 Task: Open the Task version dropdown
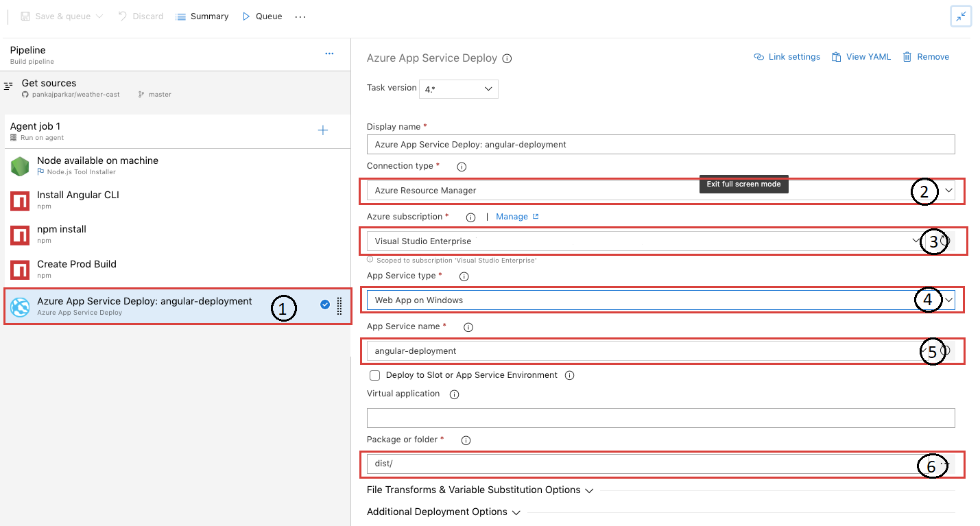[458, 88]
